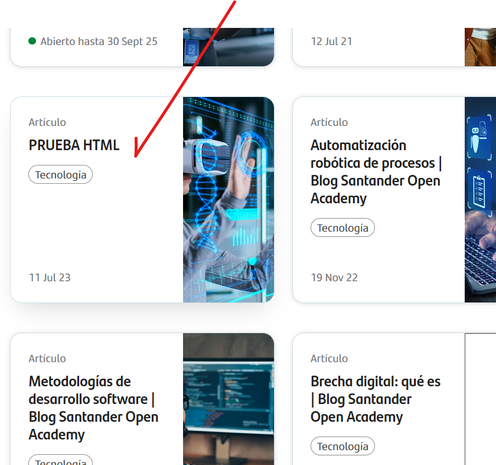The height and width of the screenshot is (465, 496).
Task: Click the 12 Jul 21 date
Action: click(331, 41)
